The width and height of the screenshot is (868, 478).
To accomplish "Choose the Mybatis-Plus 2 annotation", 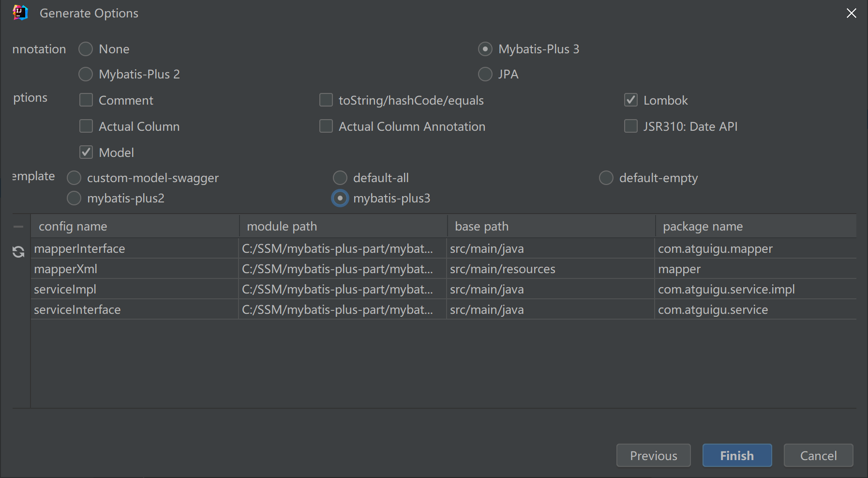I will click(x=86, y=74).
